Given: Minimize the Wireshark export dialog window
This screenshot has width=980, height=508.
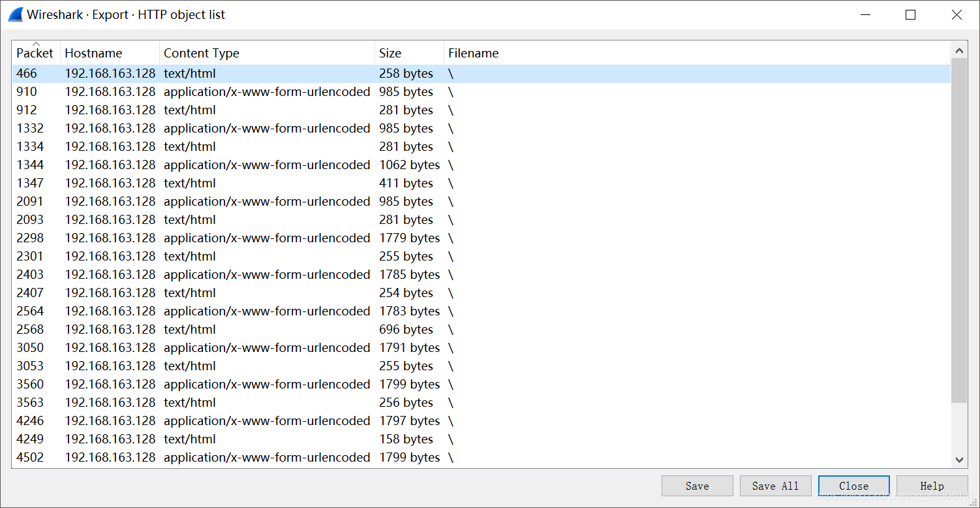Looking at the screenshot, I should click(865, 14).
